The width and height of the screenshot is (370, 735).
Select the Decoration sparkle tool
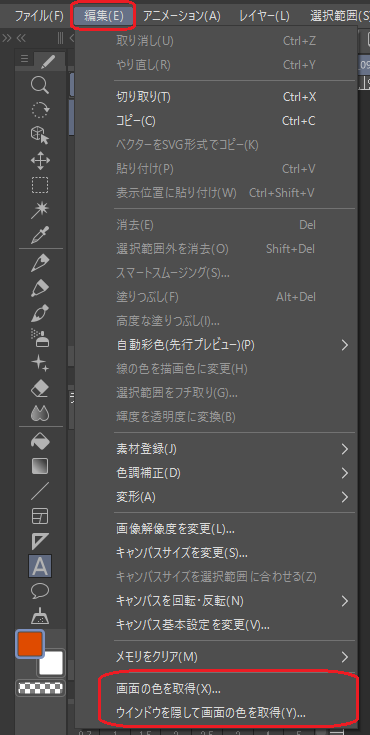(40, 363)
